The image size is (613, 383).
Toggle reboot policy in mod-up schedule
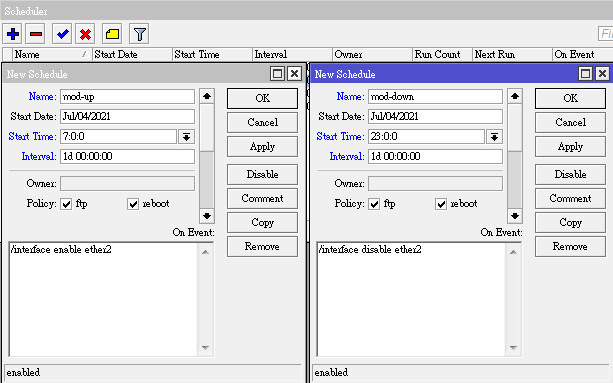133,204
